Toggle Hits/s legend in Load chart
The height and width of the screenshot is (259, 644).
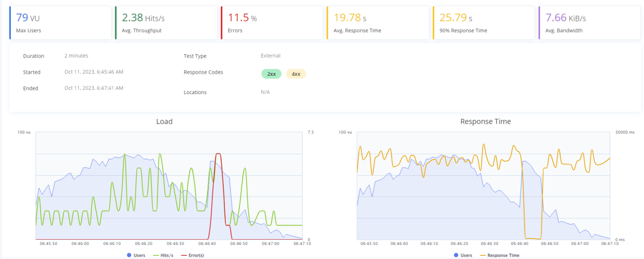pyautogui.click(x=163, y=255)
